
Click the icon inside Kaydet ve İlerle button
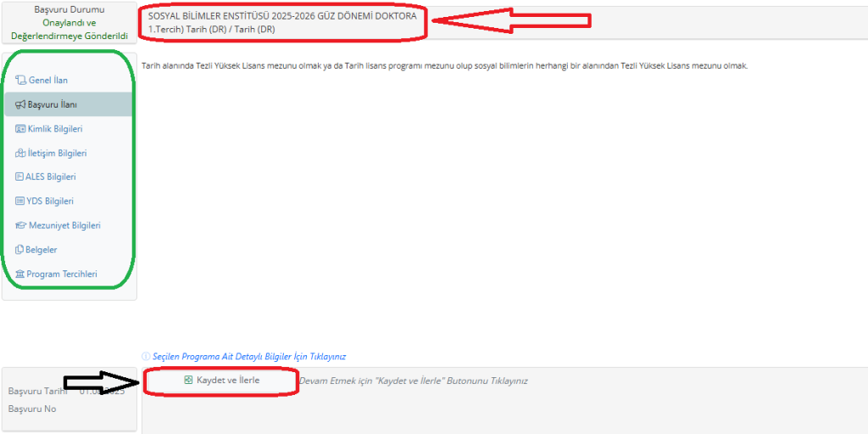[188, 381]
